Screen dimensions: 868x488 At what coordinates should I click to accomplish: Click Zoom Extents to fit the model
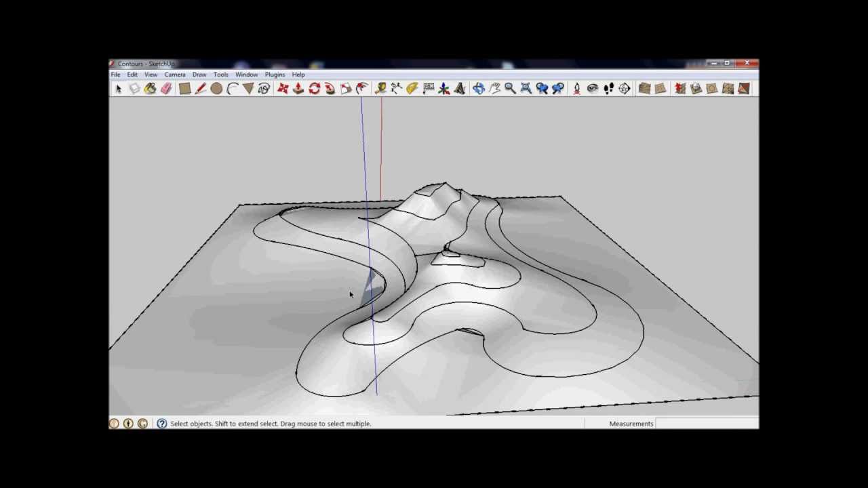(x=526, y=88)
